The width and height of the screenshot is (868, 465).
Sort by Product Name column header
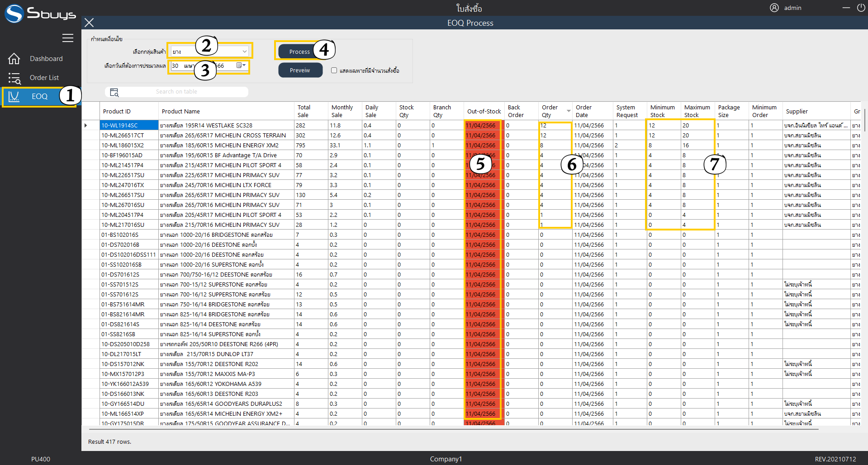180,111
